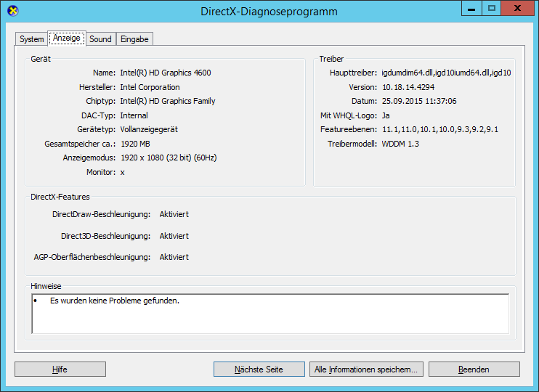Close the DirectX-Diagnoseprogramm window
The height and width of the screenshot is (392, 539).
point(517,9)
